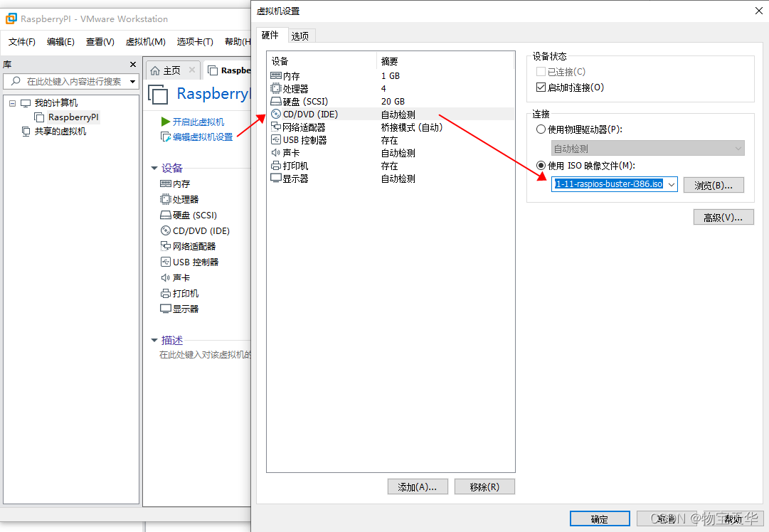Switch to the 选项 tab
Image resolution: width=769 pixels, height=532 pixels.
pos(301,35)
